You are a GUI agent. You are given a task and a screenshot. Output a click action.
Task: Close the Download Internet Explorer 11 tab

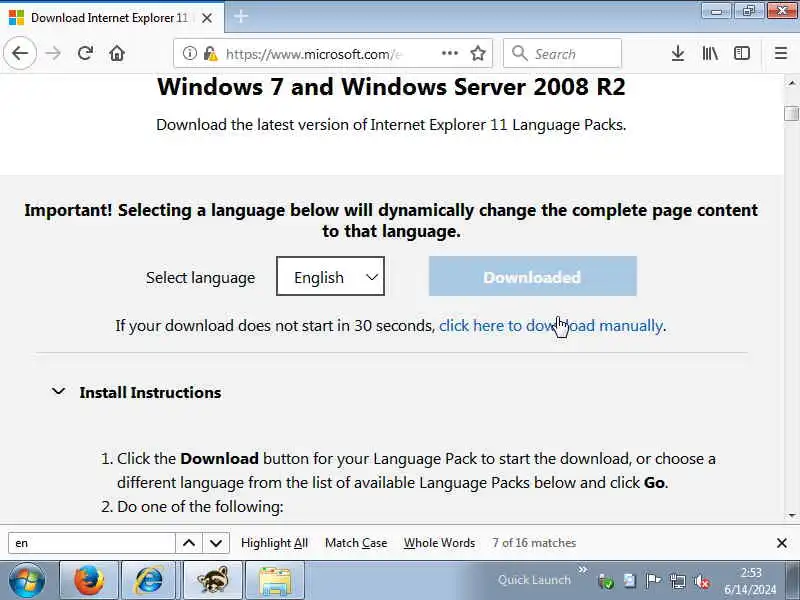click(x=207, y=18)
